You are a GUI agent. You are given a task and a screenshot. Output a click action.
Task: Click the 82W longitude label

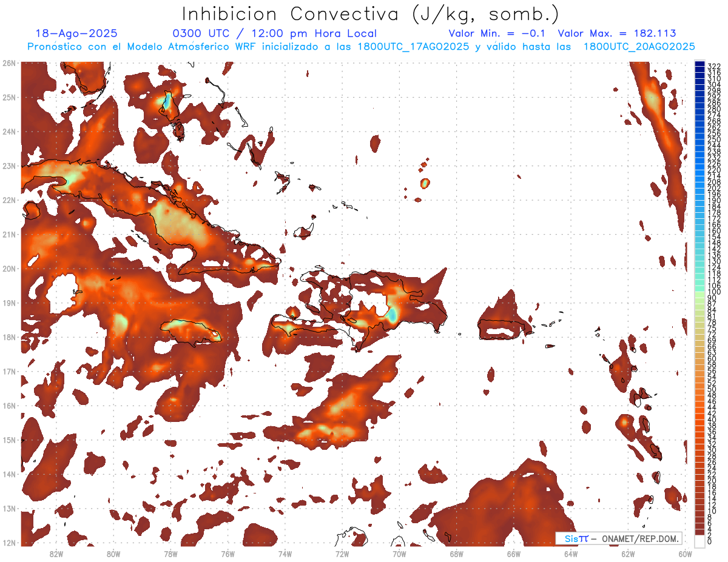(x=56, y=554)
